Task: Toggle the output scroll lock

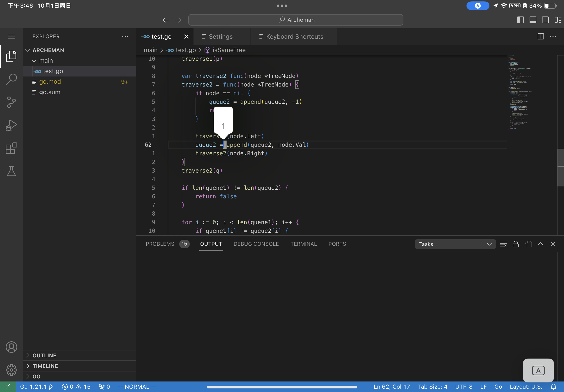Action: 516,244
